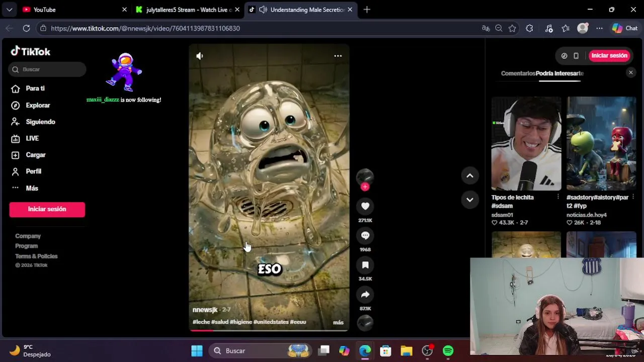Open the browser profile avatar
This screenshot has height=362, width=644.
pos(583,29)
